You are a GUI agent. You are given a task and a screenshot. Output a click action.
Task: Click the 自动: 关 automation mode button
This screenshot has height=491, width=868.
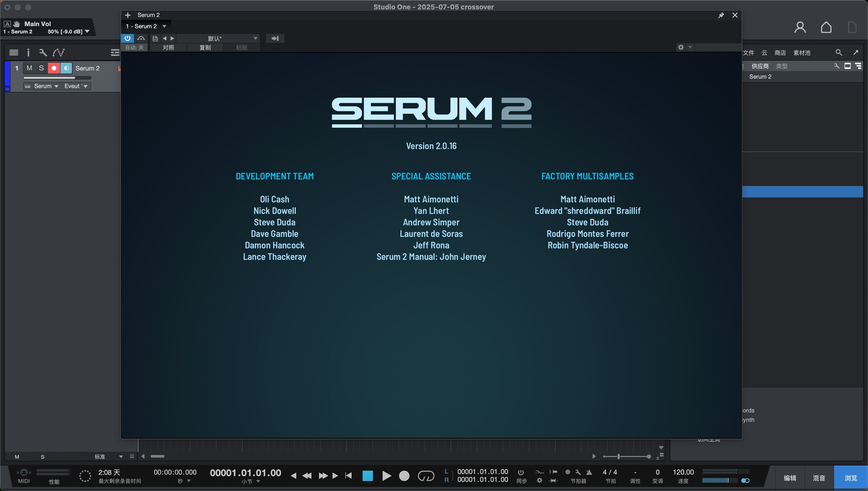[134, 48]
